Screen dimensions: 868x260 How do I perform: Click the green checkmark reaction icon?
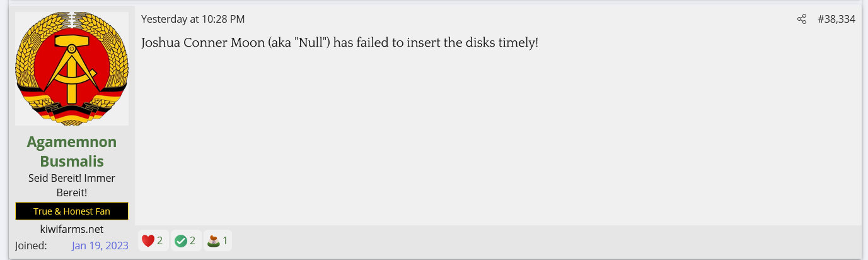[x=181, y=240]
